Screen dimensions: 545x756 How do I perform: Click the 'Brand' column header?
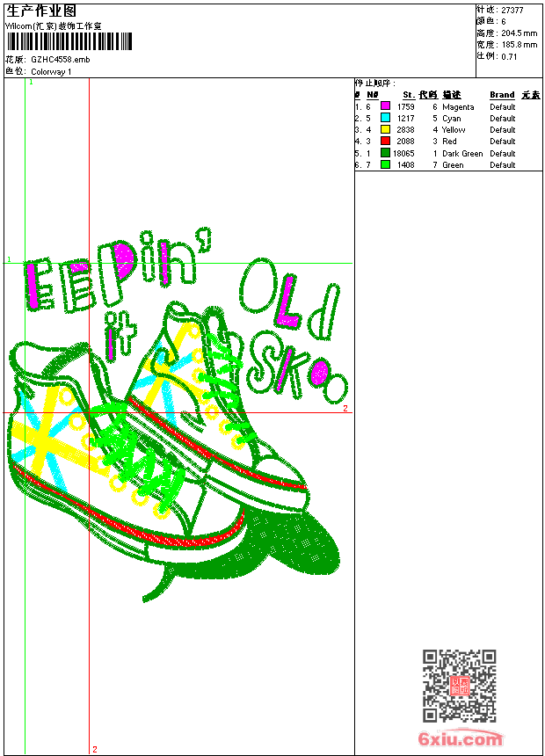pyautogui.click(x=502, y=95)
